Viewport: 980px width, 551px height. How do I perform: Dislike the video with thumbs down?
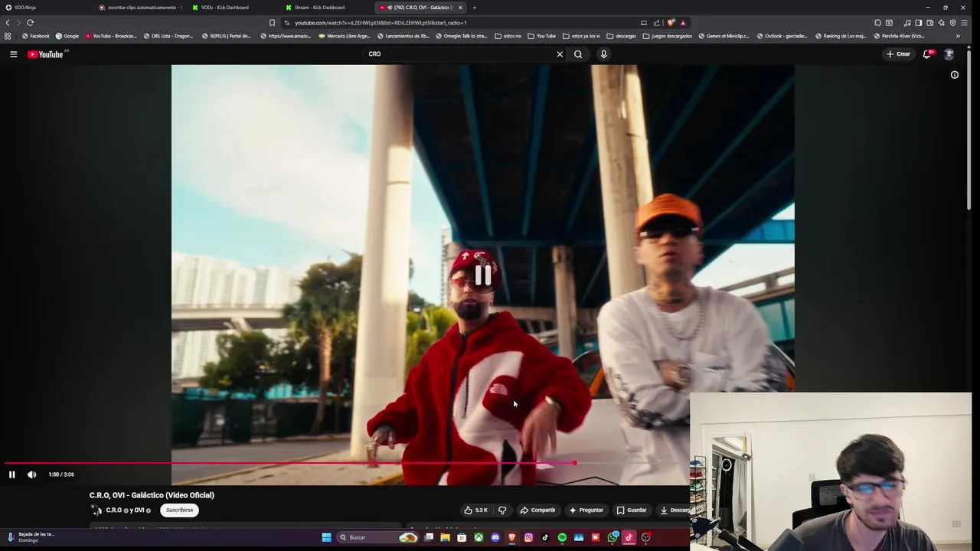[x=502, y=510]
